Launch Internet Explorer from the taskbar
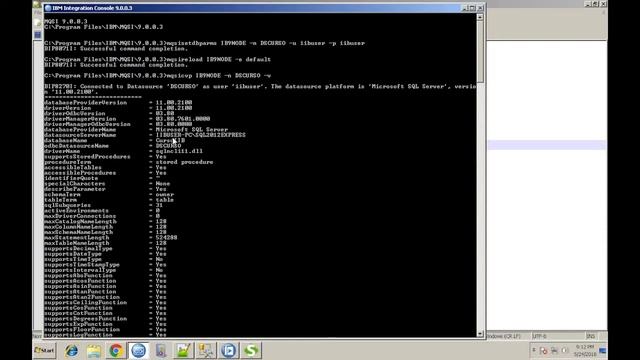This screenshot has height=360, width=640. click(x=71, y=351)
